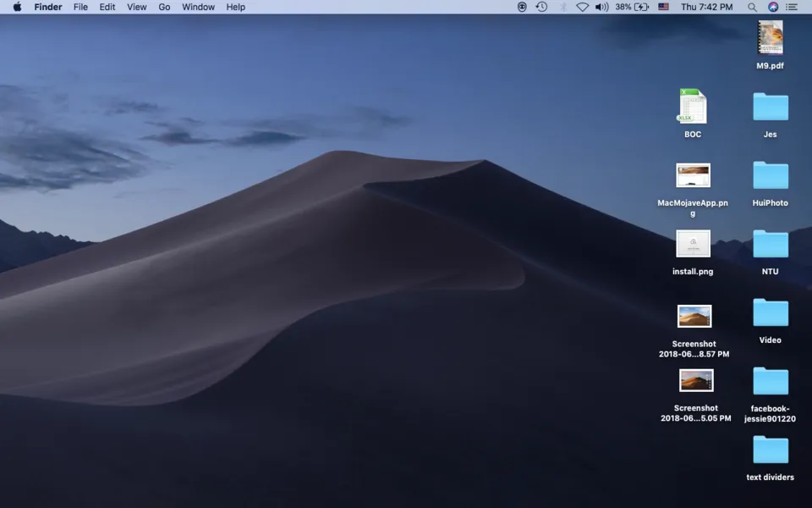Click the NTU folder name label

770,271
